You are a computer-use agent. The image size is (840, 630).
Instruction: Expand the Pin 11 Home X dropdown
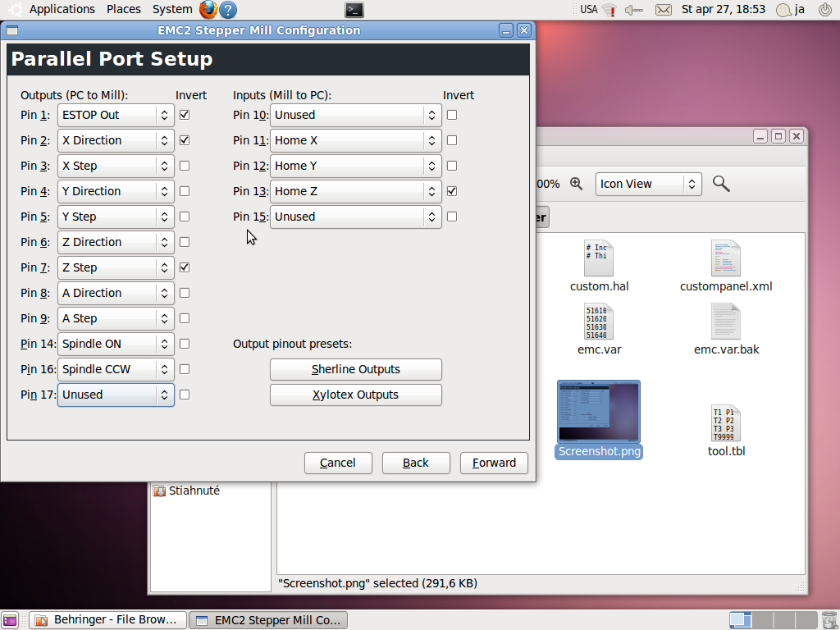(355, 140)
